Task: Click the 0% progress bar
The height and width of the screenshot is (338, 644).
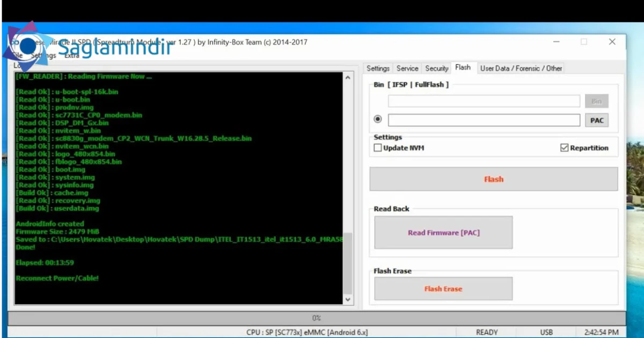Action: [x=317, y=318]
